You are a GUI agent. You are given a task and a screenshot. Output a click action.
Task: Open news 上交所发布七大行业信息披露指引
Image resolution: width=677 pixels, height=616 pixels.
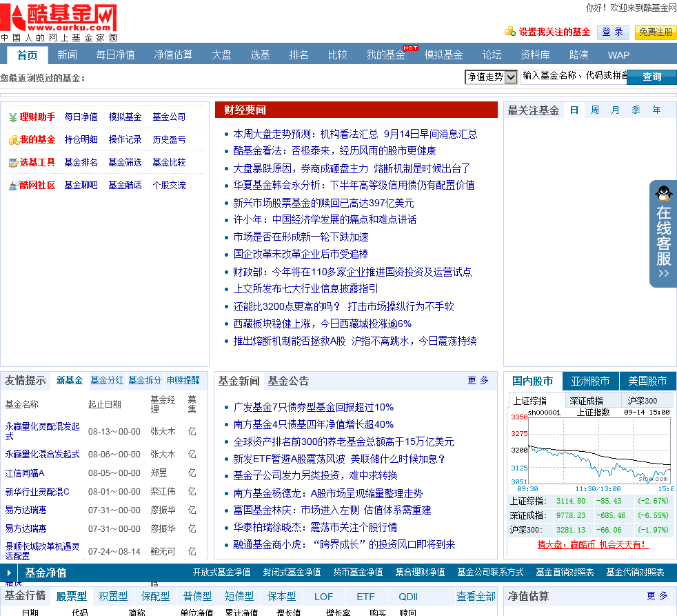tap(305, 288)
